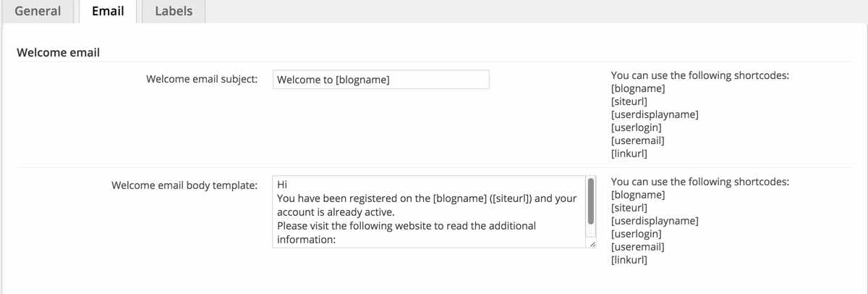Screen dimensions: 868x294
Task: Click [userdisplayname] shortcode beside the body template
Action: pos(655,221)
